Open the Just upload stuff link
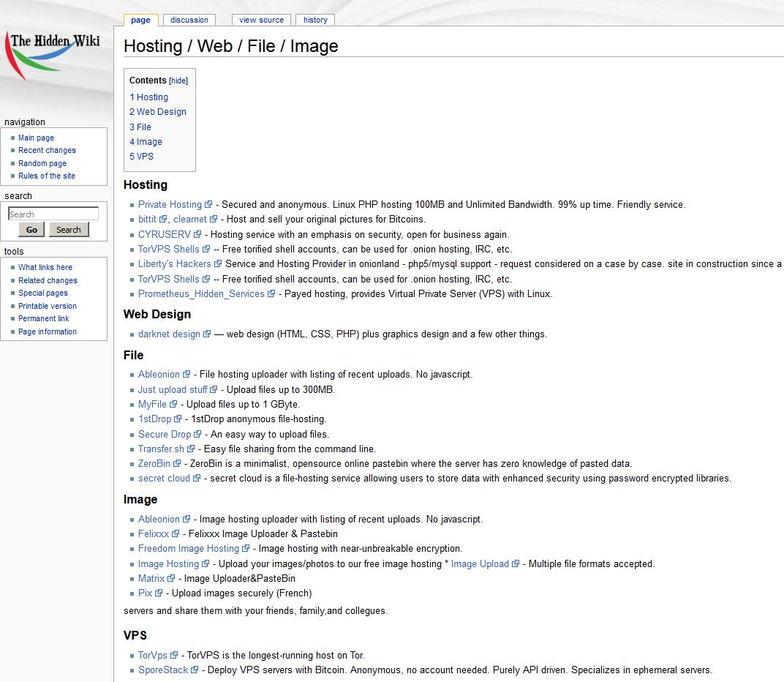The image size is (784, 682). tap(173, 389)
